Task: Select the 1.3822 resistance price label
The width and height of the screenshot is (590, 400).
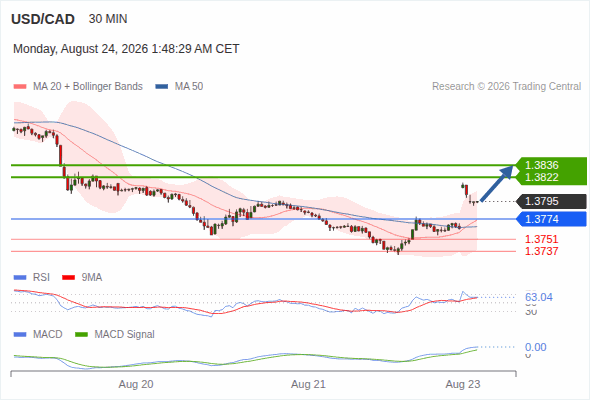Action: 541,177
